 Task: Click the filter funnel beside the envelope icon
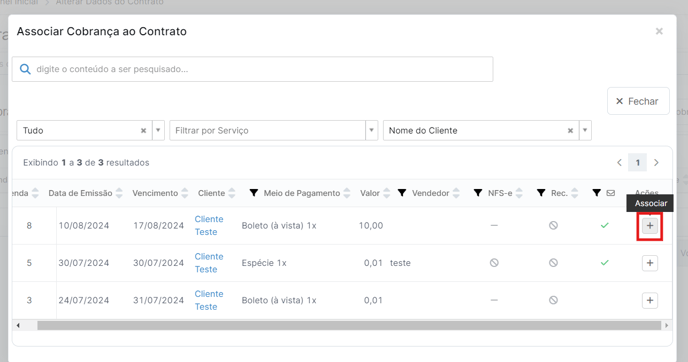click(x=596, y=193)
